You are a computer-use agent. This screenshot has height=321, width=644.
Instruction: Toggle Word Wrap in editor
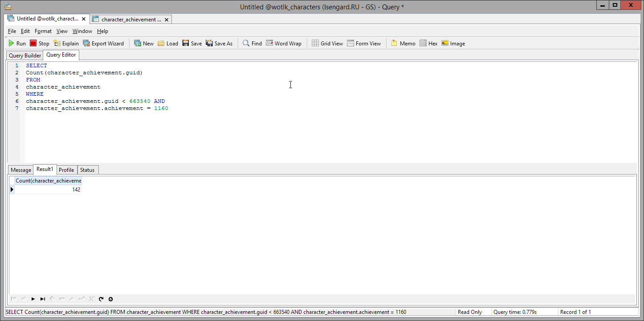284,43
